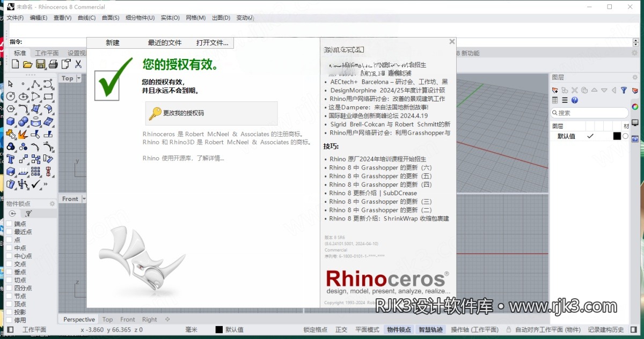The height and width of the screenshot is (339, 644).
Task: Click the black layer swatch in status bar
Action: click(x=219, y=329)
